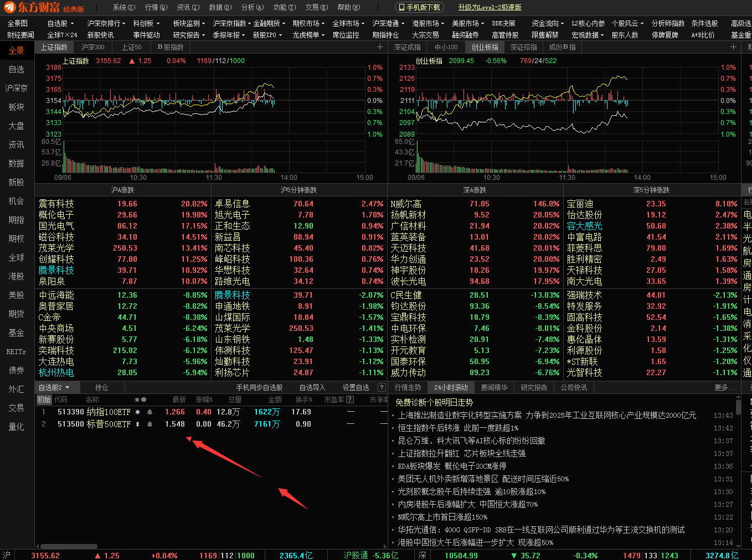Switch to the 持仓 tab

click(x=101, y=387)
